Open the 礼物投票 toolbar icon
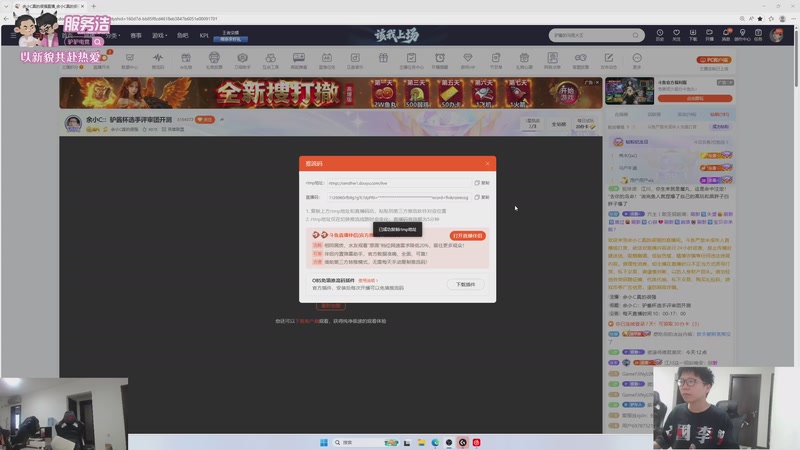 [214, 61]
